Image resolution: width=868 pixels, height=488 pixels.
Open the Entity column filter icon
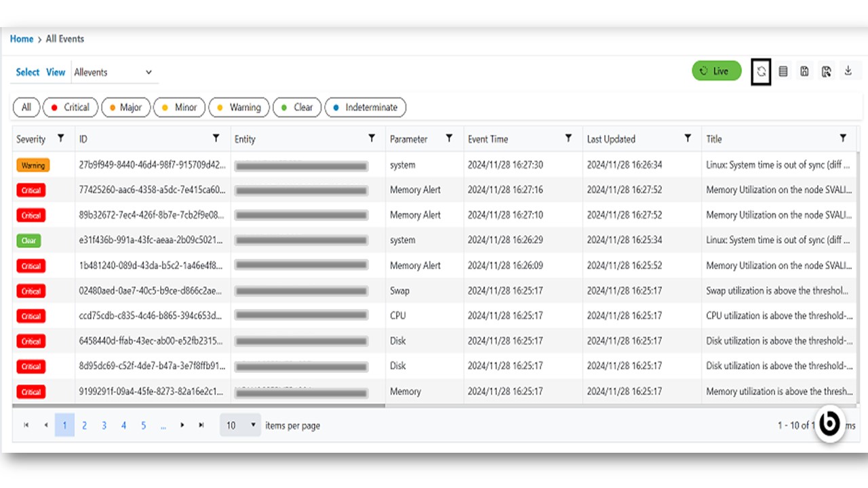tap(372, 138)
